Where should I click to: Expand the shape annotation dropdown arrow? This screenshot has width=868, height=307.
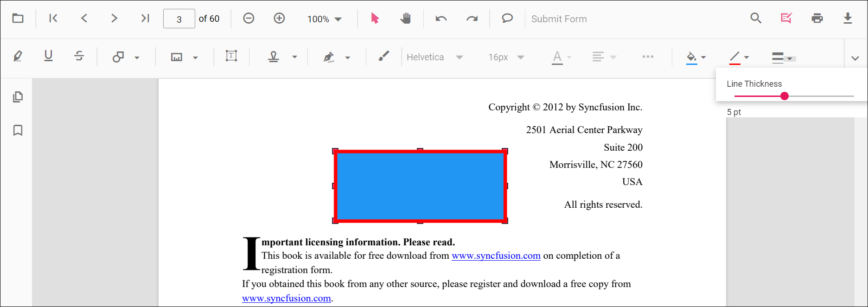pos(137,58)
